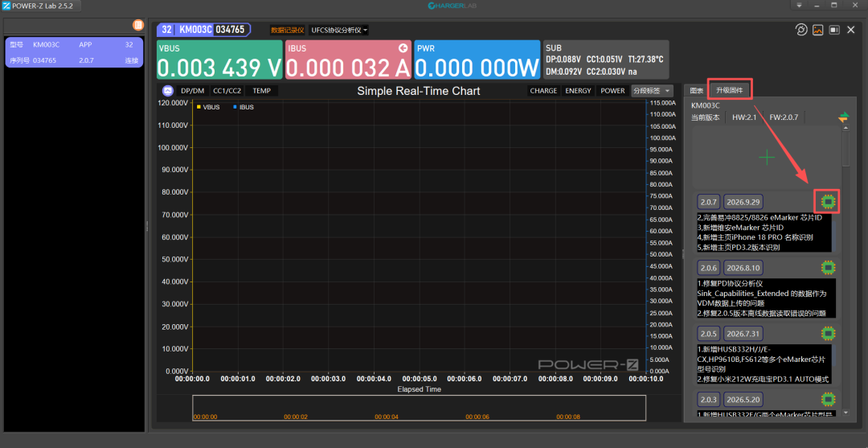Click the firmware list scroll-up arrow
Image resolution: width=868 pixels, height=448 pixels.
pyautogui.click(x=845, y=128)
